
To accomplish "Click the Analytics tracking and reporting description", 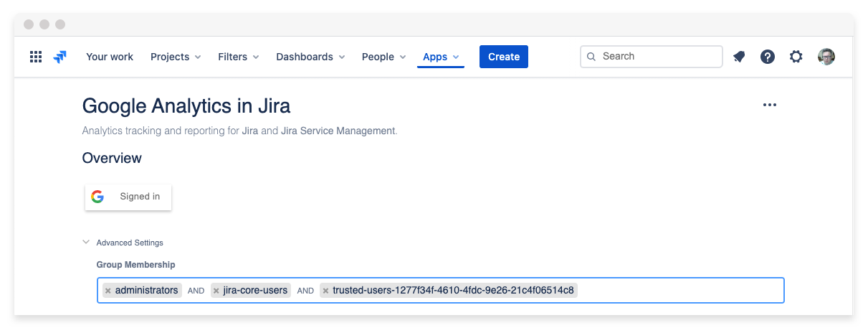I will tap(239, 131).
